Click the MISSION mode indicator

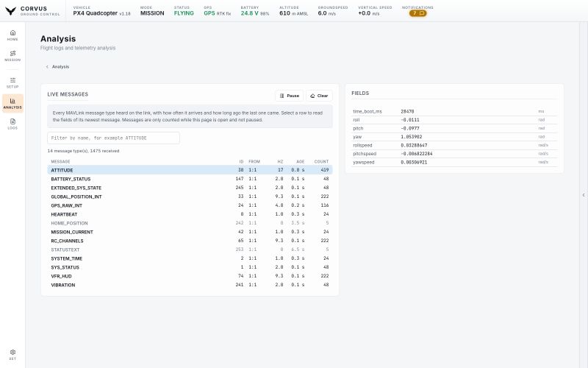(x=152, y=13)
